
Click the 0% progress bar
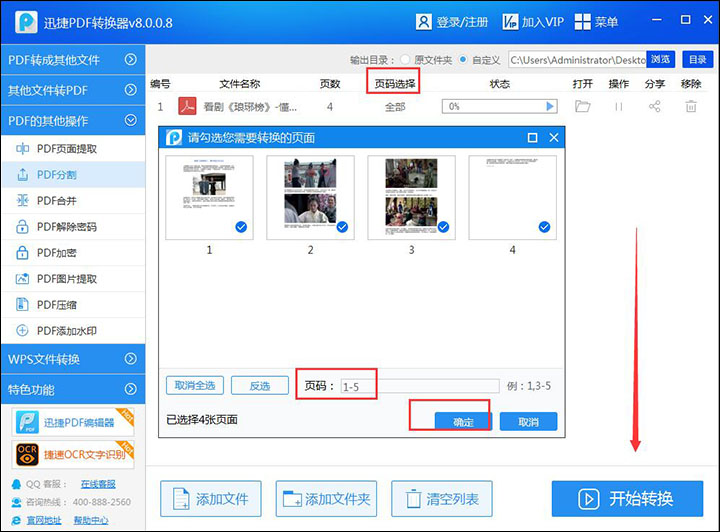point(500,106)
